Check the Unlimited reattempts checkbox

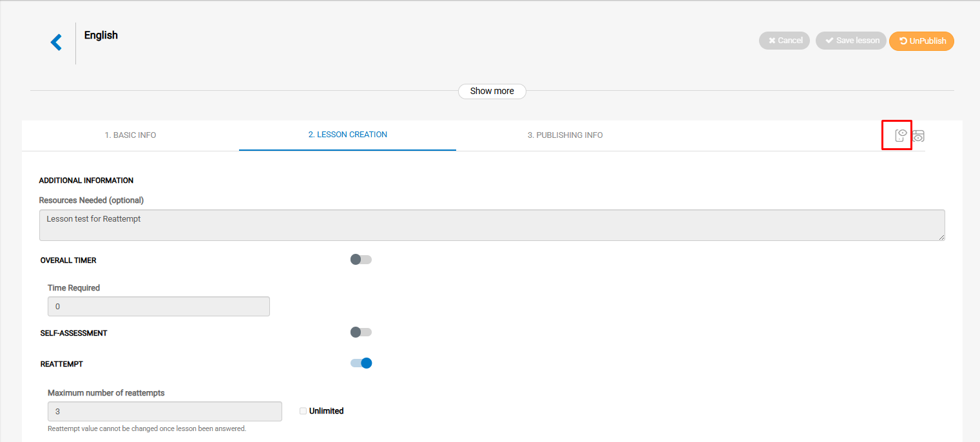[x=303, y=411]
